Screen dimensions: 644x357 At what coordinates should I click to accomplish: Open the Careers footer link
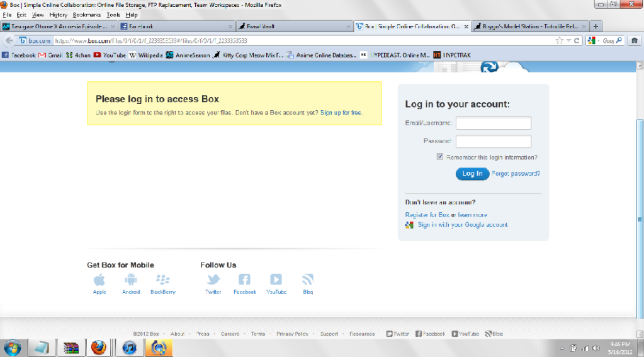click(x=230, y=334)
